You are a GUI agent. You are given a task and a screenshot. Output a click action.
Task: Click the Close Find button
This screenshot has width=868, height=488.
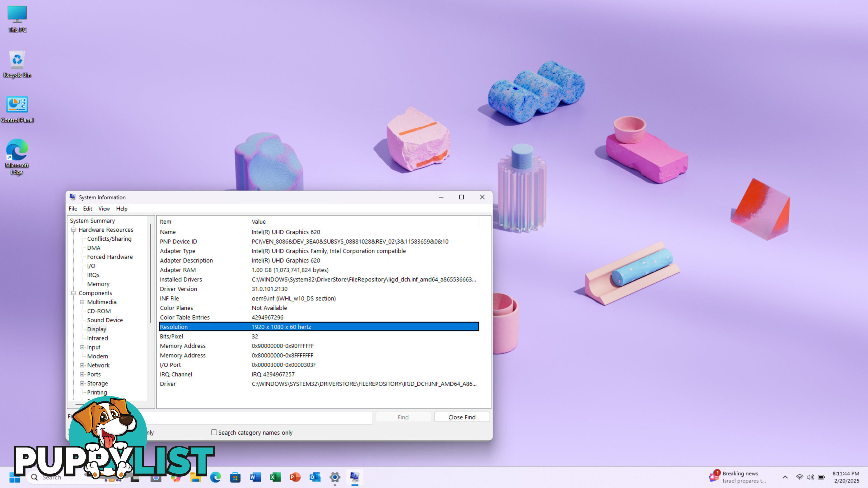click(462, 417)
